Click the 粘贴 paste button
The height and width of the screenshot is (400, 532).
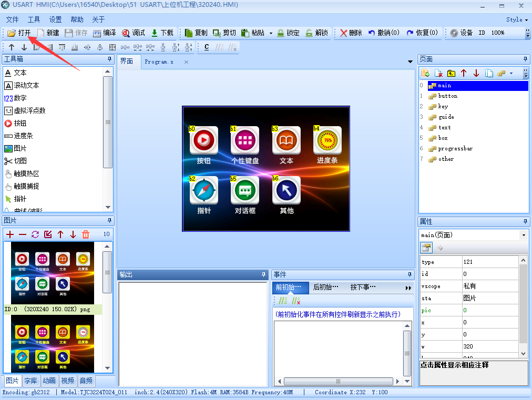(253, 33)
